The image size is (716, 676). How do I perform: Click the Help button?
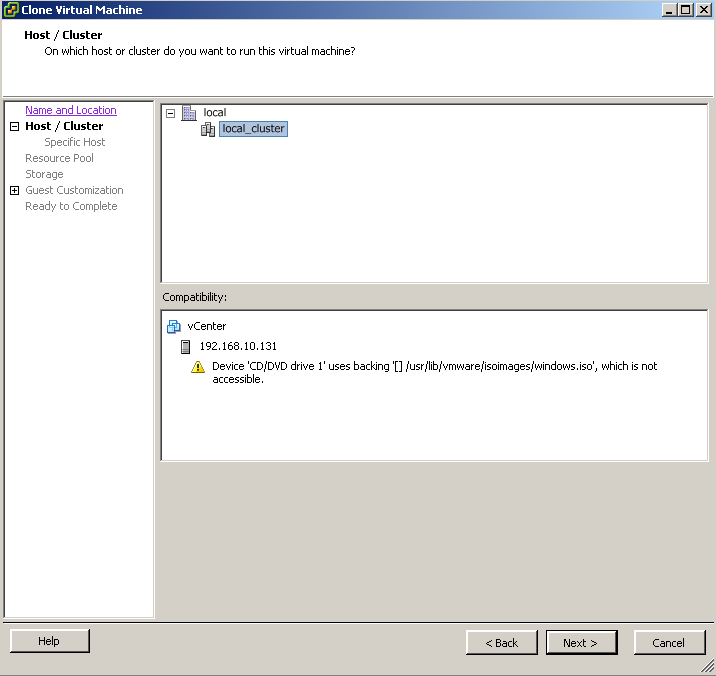point(50,641)
